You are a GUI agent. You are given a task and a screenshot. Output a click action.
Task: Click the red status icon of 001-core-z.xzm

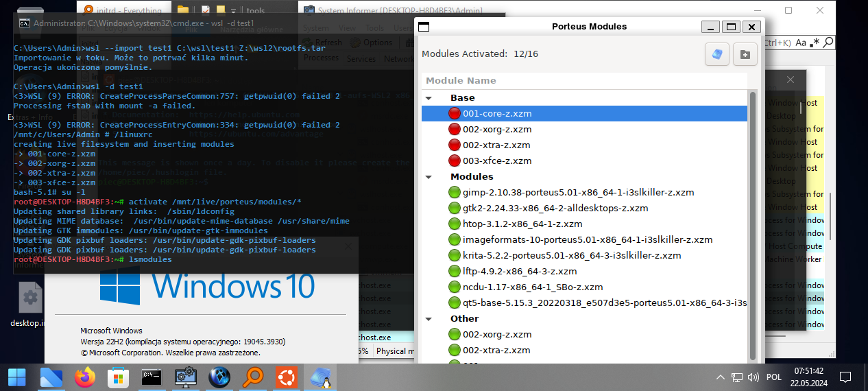(x=455, y=114)
